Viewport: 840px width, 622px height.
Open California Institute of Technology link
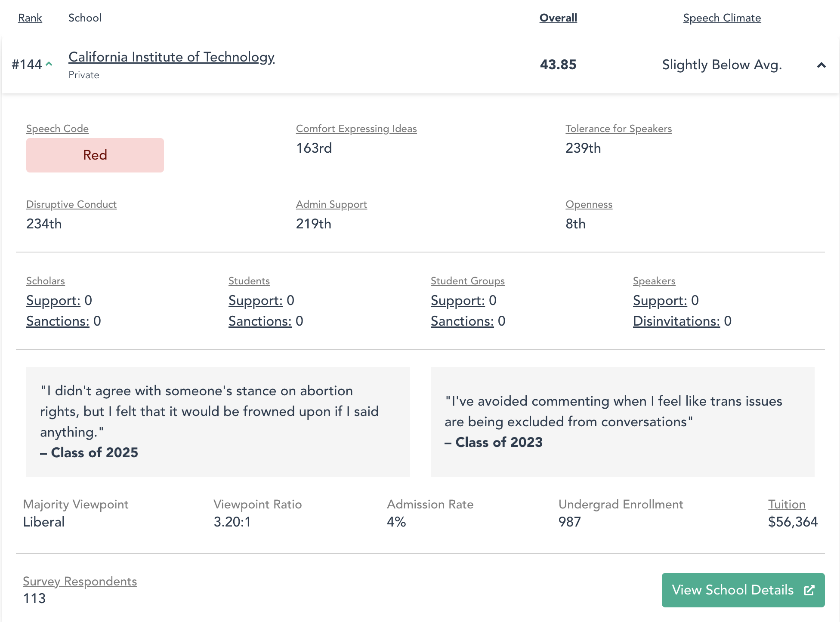(171, 57)
